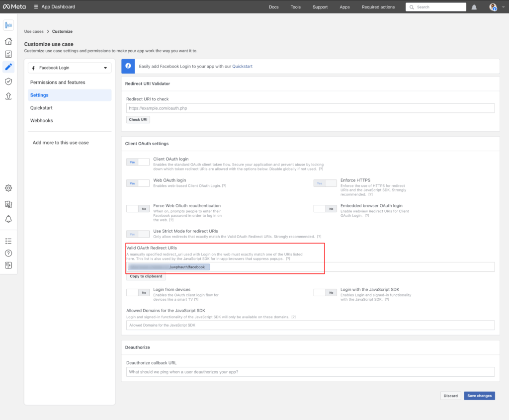509x420 pixels.
Task: Toggle the Client OAuth login switch
Action: point(138,162)
